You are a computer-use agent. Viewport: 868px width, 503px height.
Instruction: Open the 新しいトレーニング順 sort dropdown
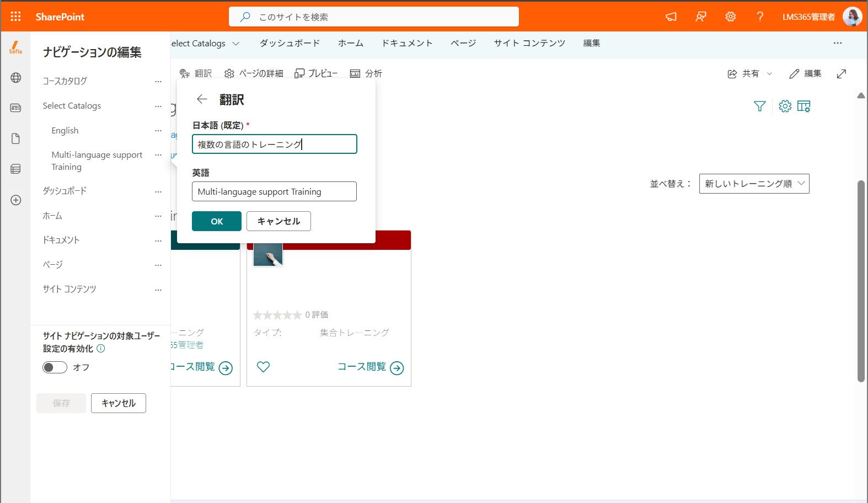[x=754, y=184]
